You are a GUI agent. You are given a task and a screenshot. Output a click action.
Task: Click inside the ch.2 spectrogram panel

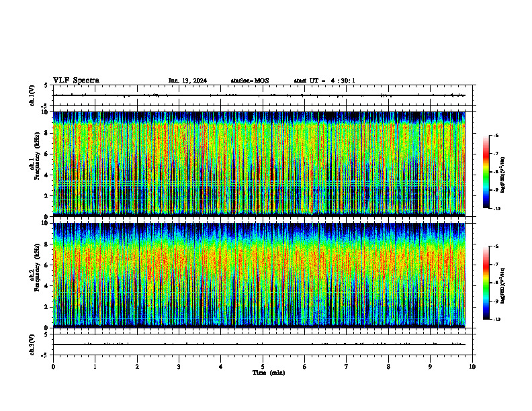259,275
